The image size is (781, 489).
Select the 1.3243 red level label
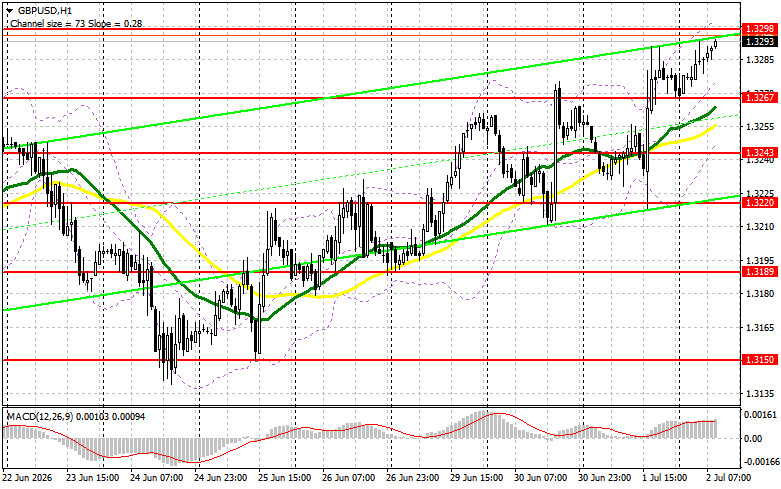tap(759, 152)
